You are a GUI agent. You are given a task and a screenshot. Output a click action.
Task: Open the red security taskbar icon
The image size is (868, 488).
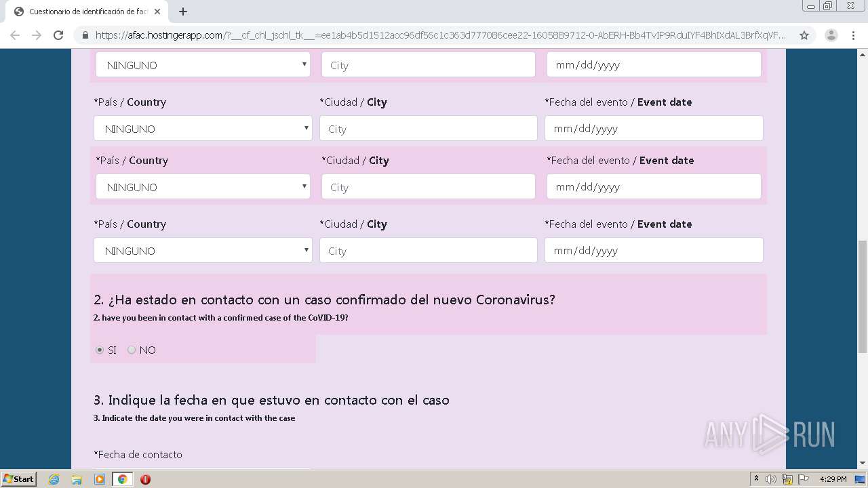pyautogui.click(x=145, y=479)
